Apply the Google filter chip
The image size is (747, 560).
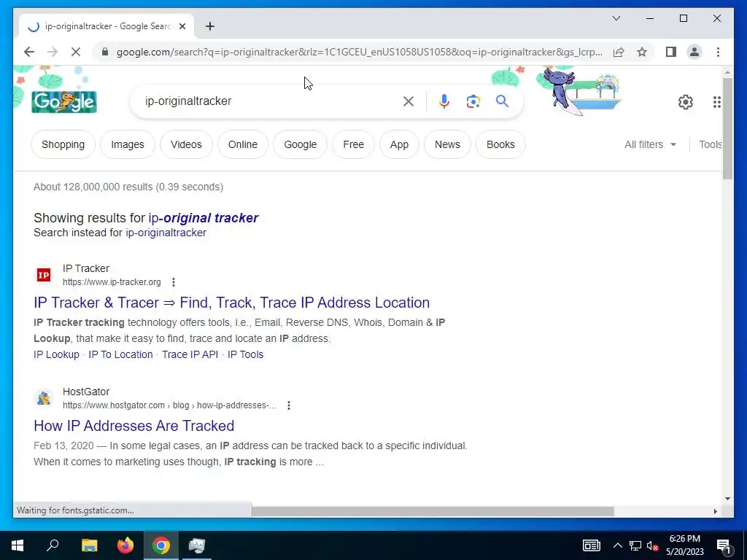(x=300, y=144)
